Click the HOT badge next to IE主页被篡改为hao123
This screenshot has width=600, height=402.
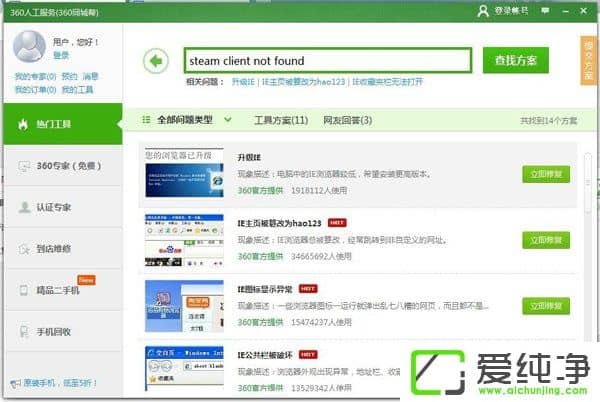[337, 223]
